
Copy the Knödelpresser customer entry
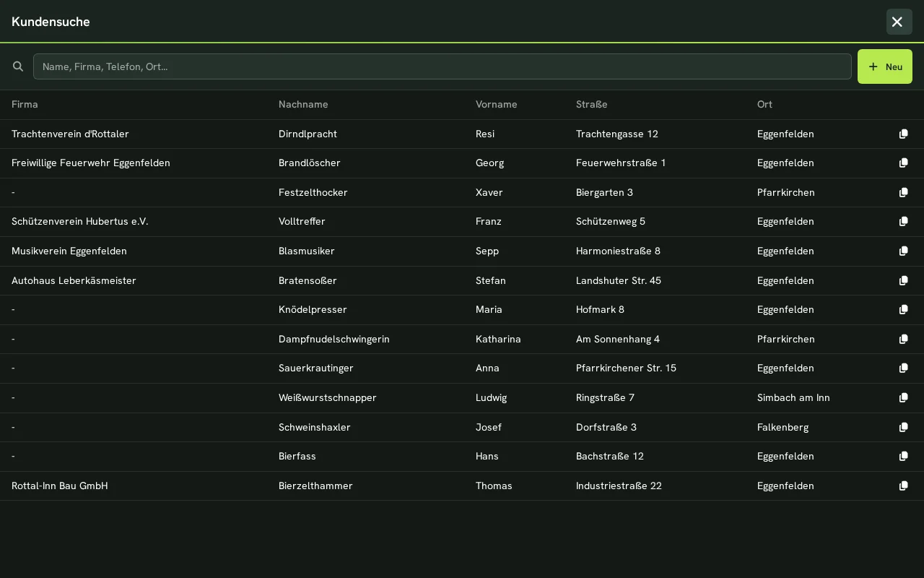click(903, 309)
